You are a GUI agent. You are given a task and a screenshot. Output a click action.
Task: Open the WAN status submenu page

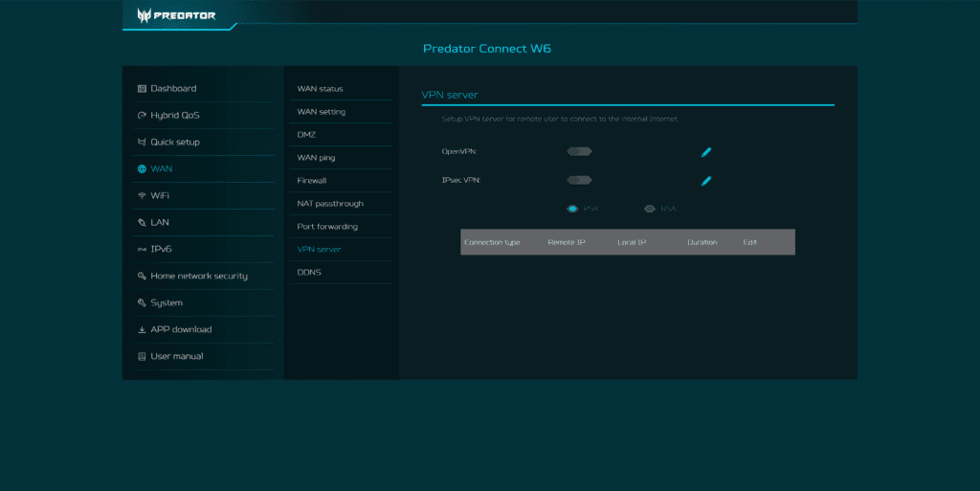[320, 89]
